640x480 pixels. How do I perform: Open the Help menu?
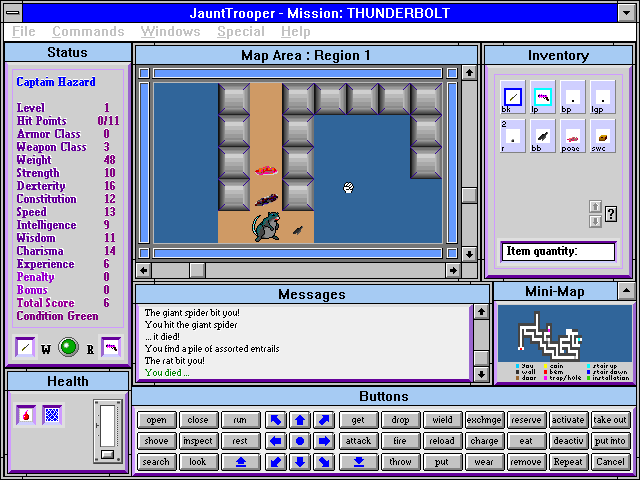[296, 31]
